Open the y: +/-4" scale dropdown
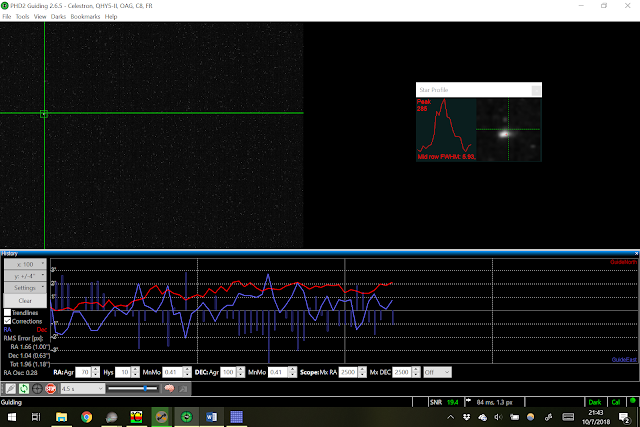 point(25,276)
